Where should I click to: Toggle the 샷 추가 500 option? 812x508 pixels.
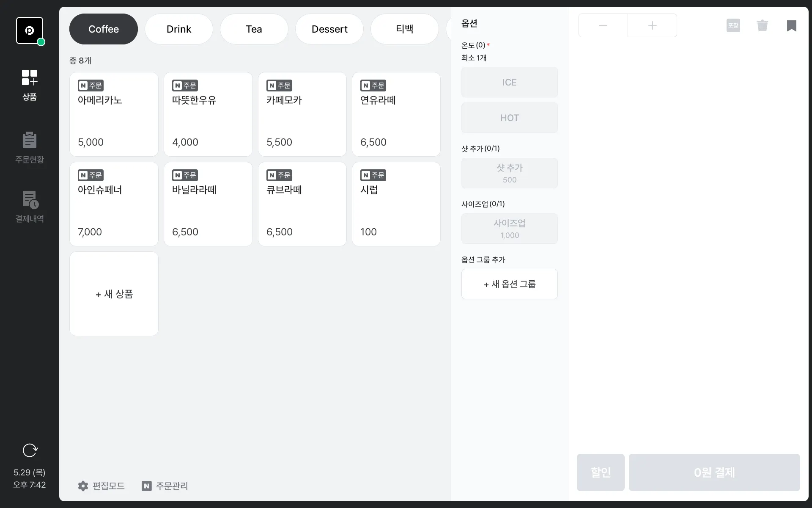(509, 173)
